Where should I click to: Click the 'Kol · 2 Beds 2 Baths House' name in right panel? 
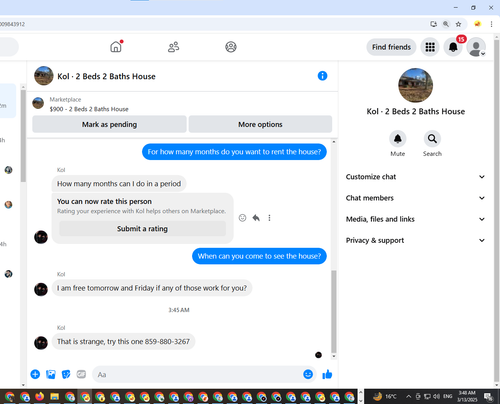pos(416,111)
